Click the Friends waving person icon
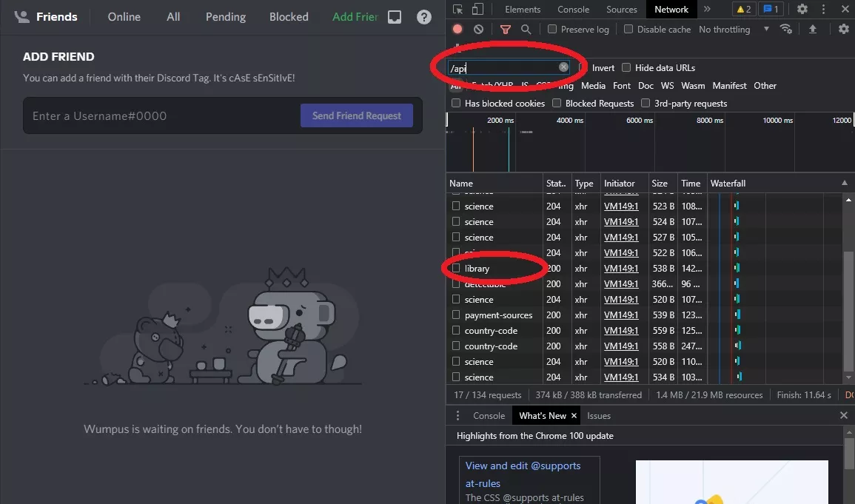This screenshot has width=855, height=504. click(x=21, y=17)
